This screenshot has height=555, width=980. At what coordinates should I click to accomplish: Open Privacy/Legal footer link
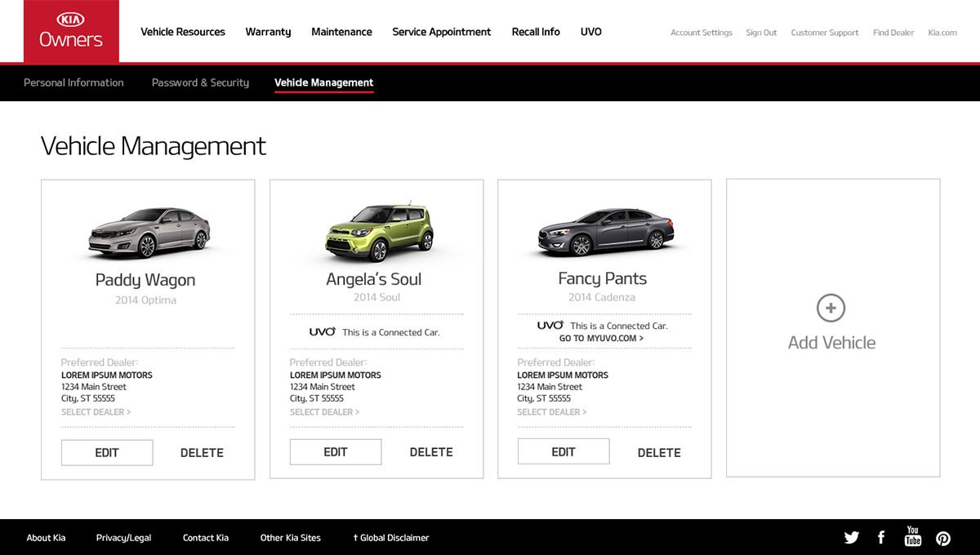click(x=123, y=538)
